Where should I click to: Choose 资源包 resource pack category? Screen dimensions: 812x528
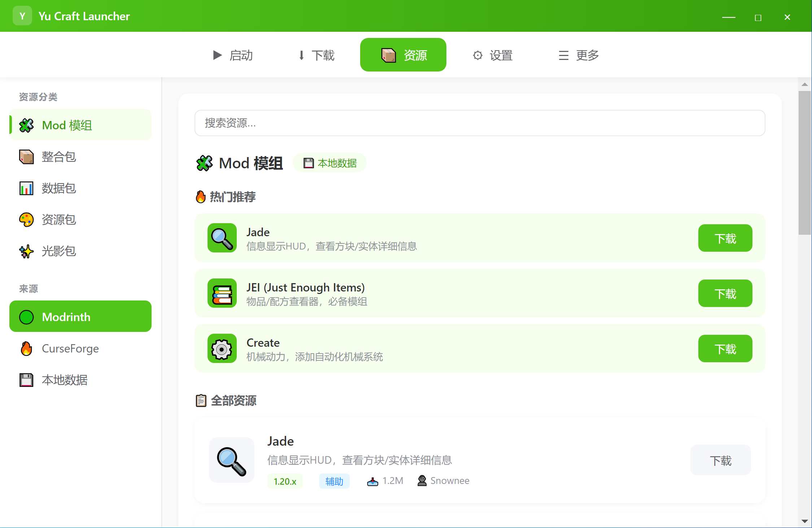point(80,219)
